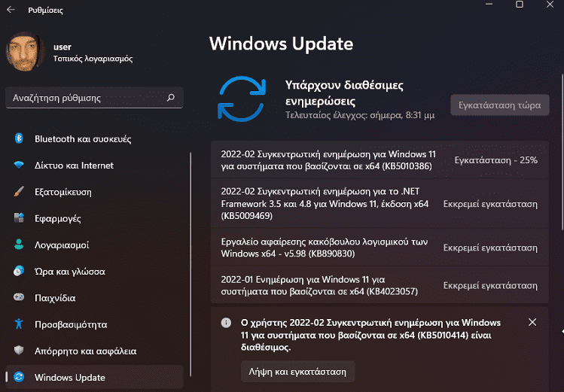The height and width of the screenshot is (392, 564).
Task: Select the .NET Framework KB5009469 update row
Action: point(380,203)
